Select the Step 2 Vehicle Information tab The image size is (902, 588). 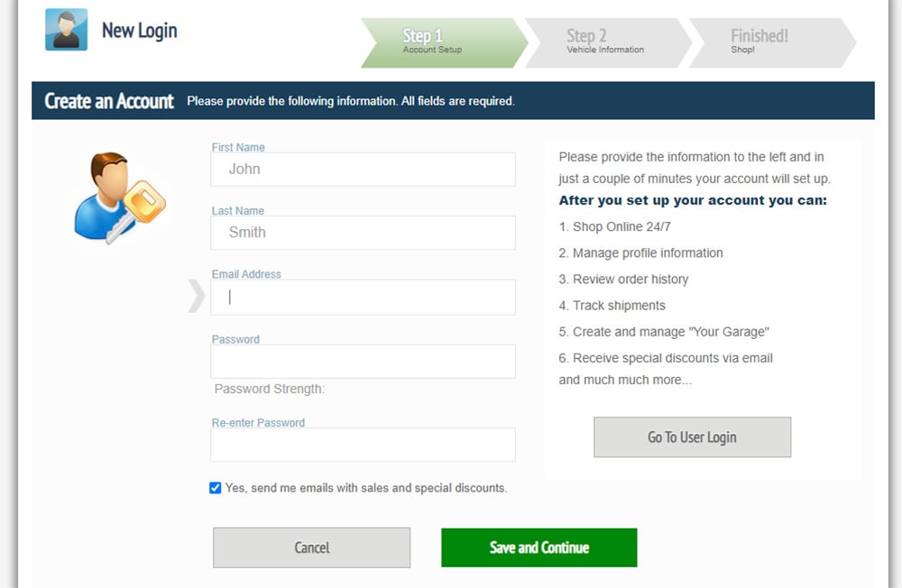coord(609,42)
